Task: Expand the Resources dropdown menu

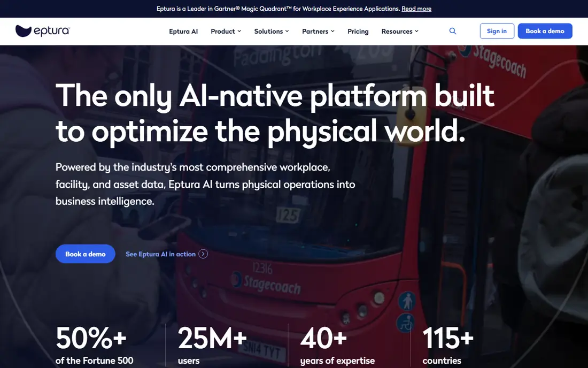Action: coord(400,32)
